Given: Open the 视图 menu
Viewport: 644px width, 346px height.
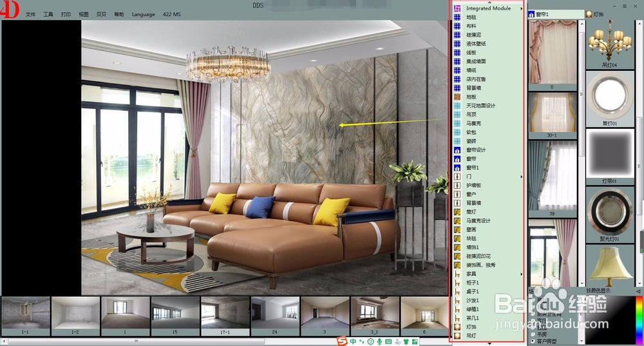Looking at the screenshot, I should [83, 14].
